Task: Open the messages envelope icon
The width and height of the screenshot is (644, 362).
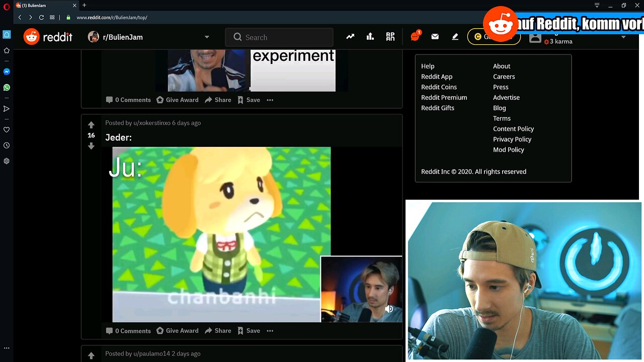Action: (x=435, y=37)
